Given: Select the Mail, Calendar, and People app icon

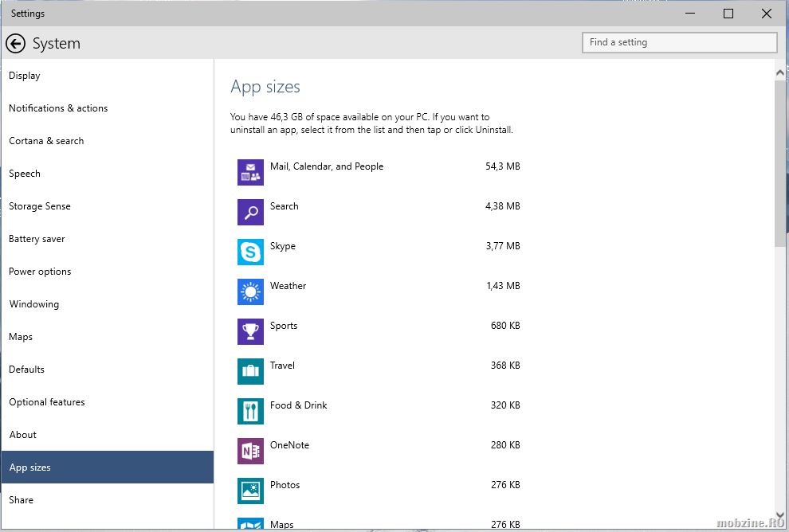Looking at the screenshot, I should (x=250, y=172).
